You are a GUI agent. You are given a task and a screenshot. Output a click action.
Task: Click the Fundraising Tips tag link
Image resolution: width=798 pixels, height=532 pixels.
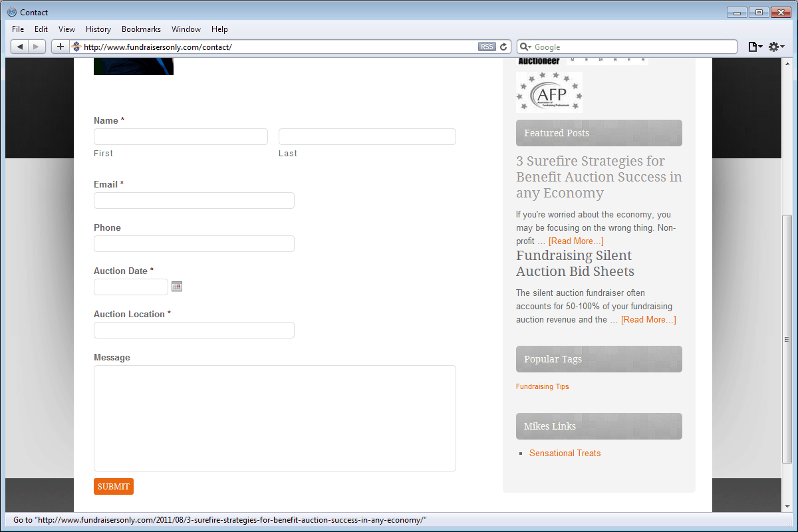[542, 386]
